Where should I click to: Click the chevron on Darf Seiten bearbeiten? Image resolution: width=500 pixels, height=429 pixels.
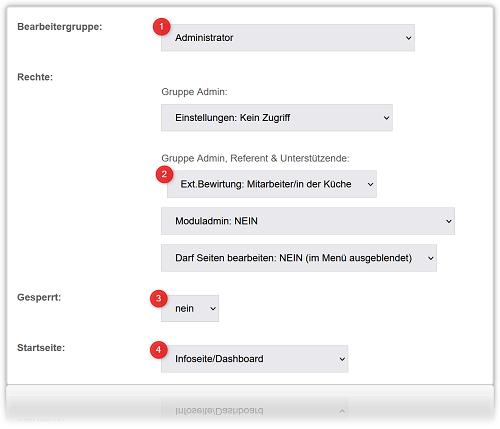pyautogui.click(x=431, y=258)
